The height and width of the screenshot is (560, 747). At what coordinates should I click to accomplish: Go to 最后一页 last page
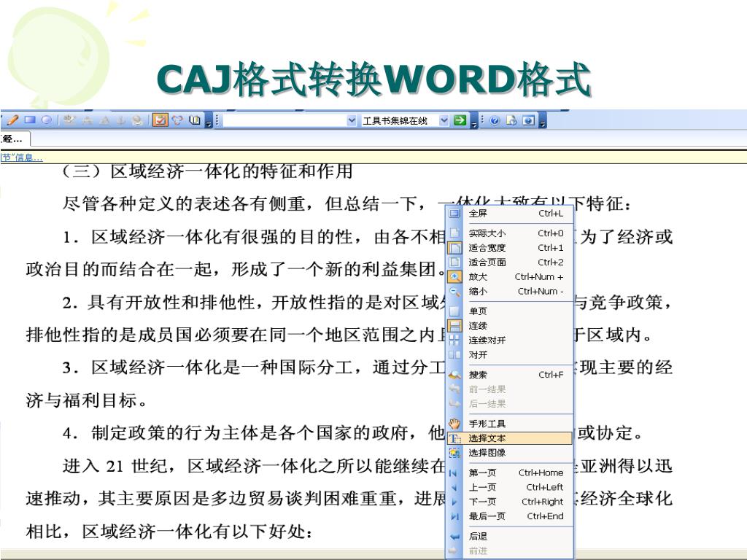coord(510,516)
